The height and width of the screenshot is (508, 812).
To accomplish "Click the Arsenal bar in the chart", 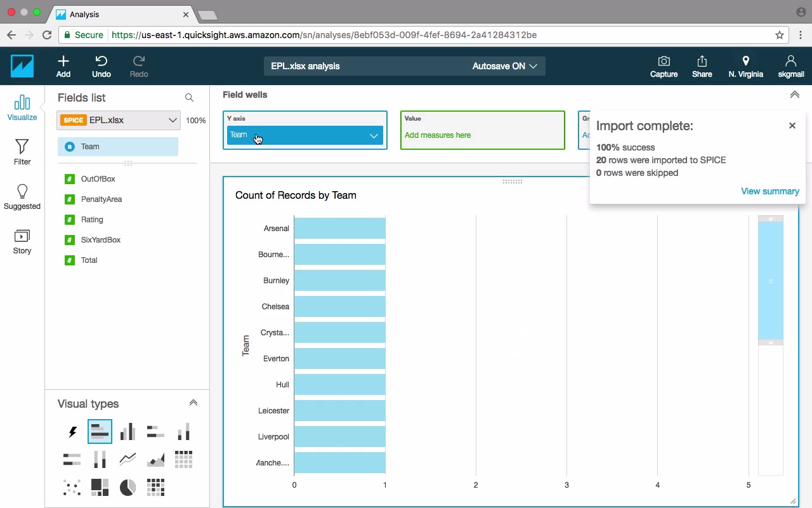I will [x=339, y=229].
